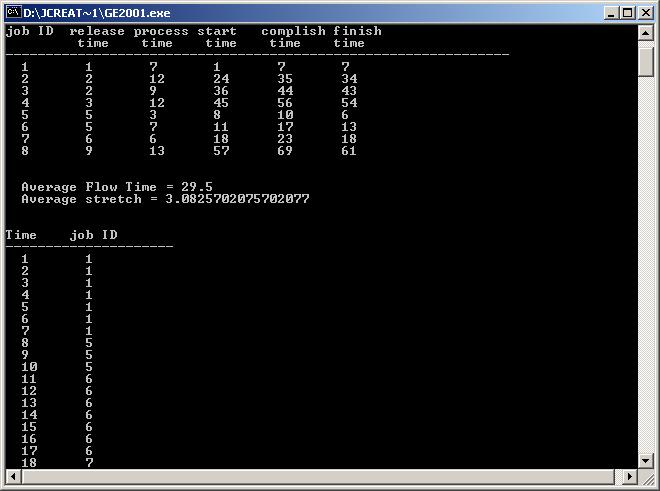Click the 'start time' column header
The width and height of the screenshot is (660, 491).
217,37
